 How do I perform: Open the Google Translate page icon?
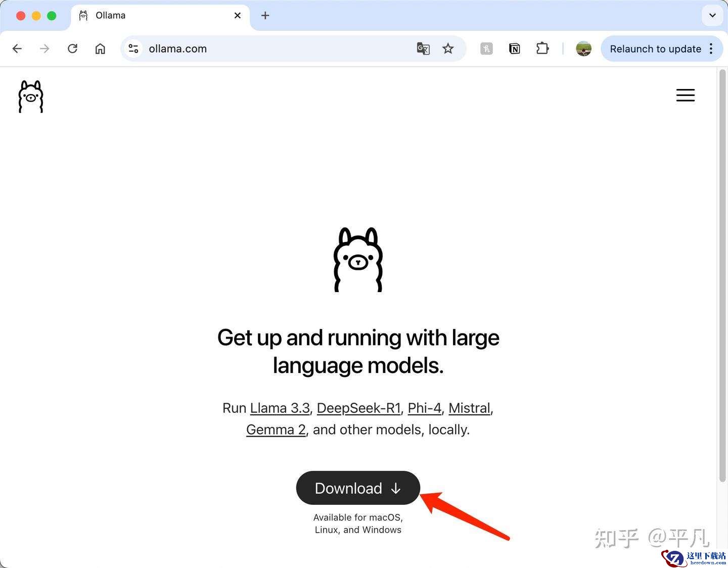pos(423,49)
